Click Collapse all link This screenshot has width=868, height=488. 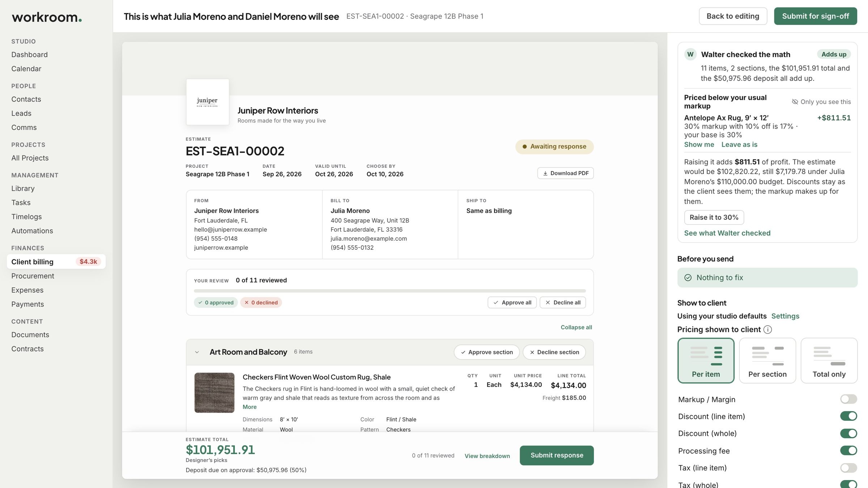click(576, 327)
